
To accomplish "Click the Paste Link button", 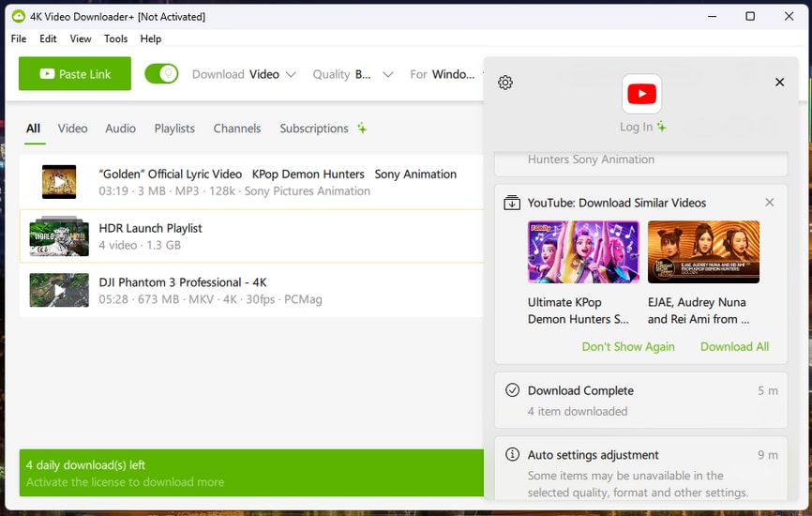I will tap(75, 74).
